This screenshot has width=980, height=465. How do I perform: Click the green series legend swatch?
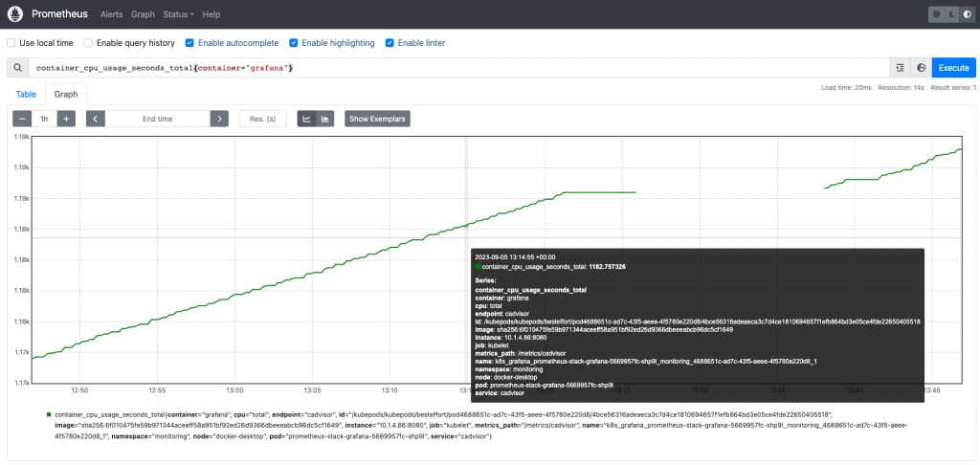(x=49, y=414)
